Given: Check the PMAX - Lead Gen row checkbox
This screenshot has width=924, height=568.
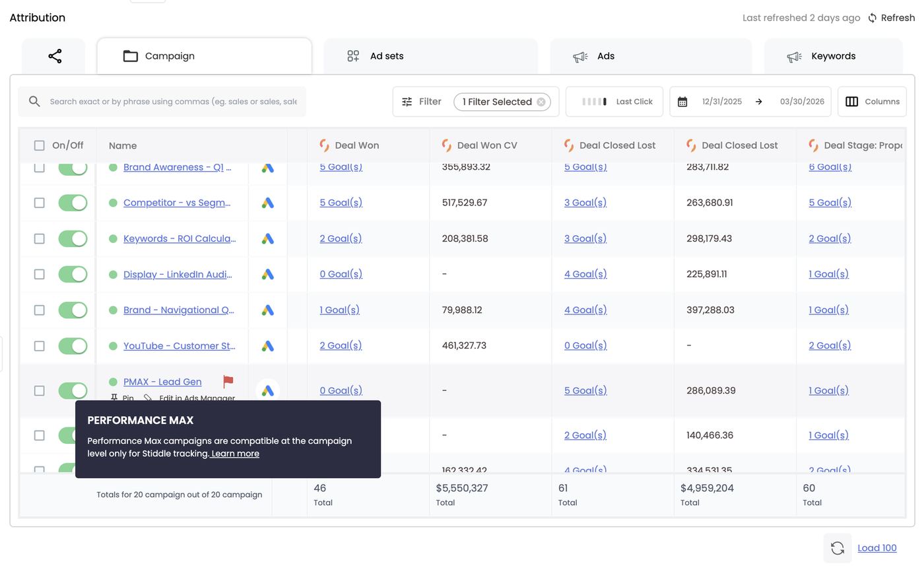Looking at the screenshot, I should tap(40, 390).
